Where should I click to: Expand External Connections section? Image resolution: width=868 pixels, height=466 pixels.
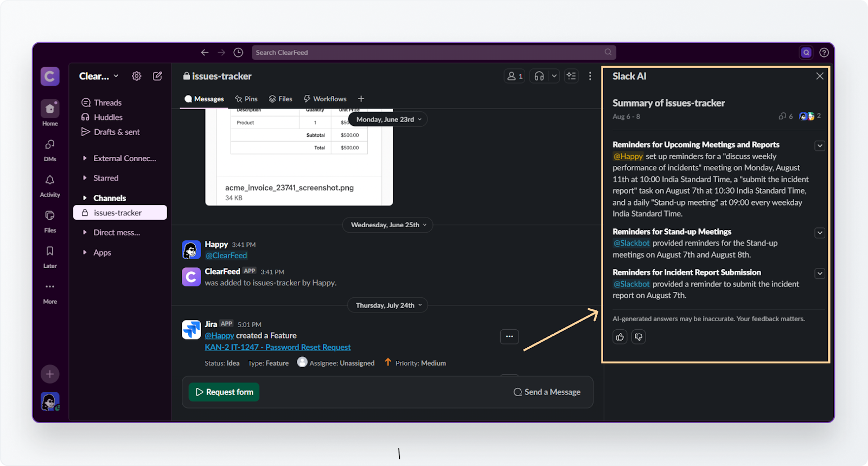pyautogui.click(x=85, y=158)
